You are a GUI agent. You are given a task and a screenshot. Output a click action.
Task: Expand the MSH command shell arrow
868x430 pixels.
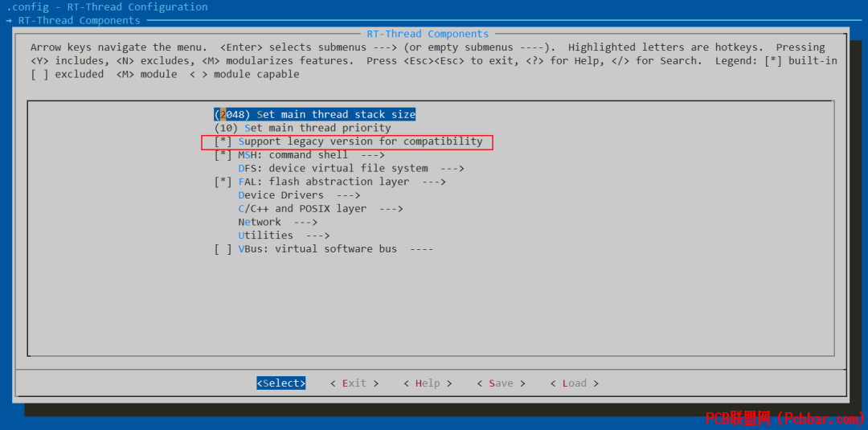373,155
